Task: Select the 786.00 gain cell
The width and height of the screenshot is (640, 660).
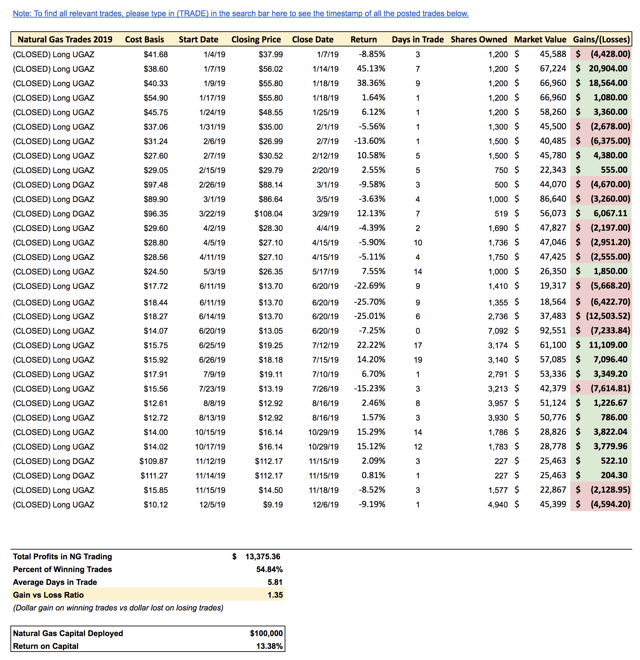Action: (601, 418)
